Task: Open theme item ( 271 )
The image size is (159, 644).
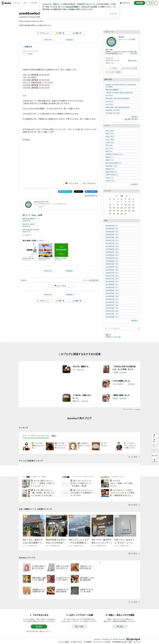Action: click(110, 134)
